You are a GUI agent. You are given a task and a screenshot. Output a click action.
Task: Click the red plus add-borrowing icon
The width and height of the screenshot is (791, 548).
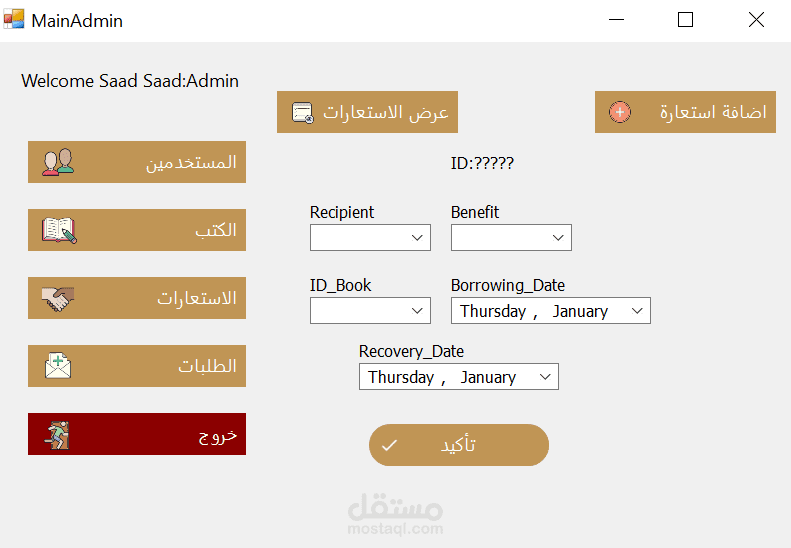click(620, 112)
